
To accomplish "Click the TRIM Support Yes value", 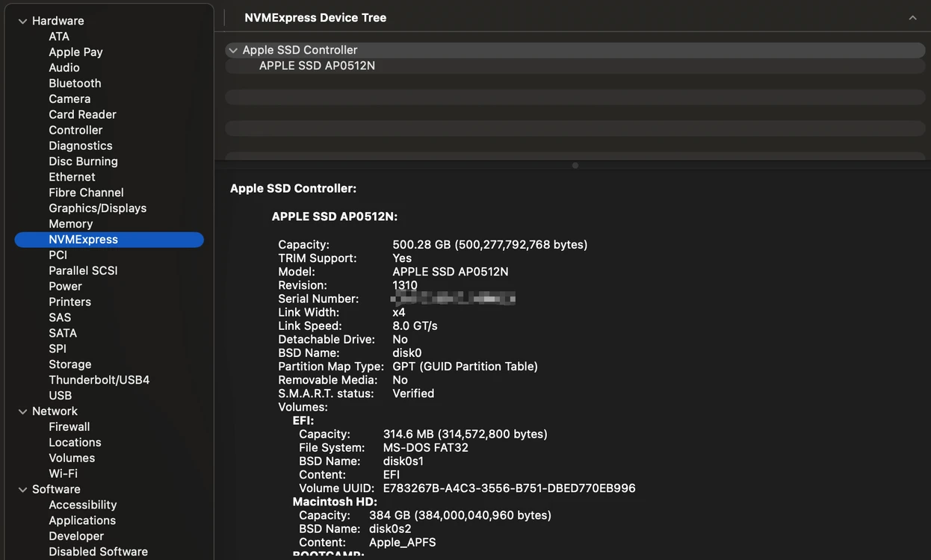I will coord(402,258).
